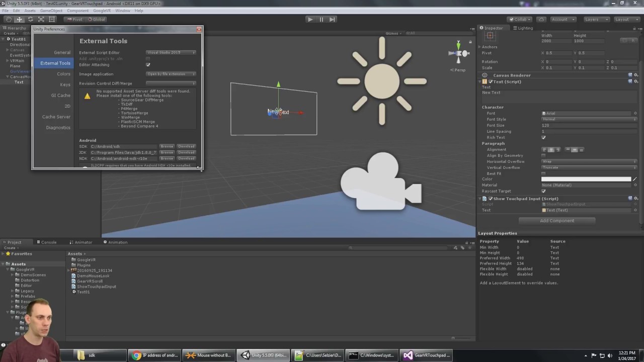Disable the Text (Script) component checkbox
The width and height of the screenshot is (644, 362).
(491, 81)
